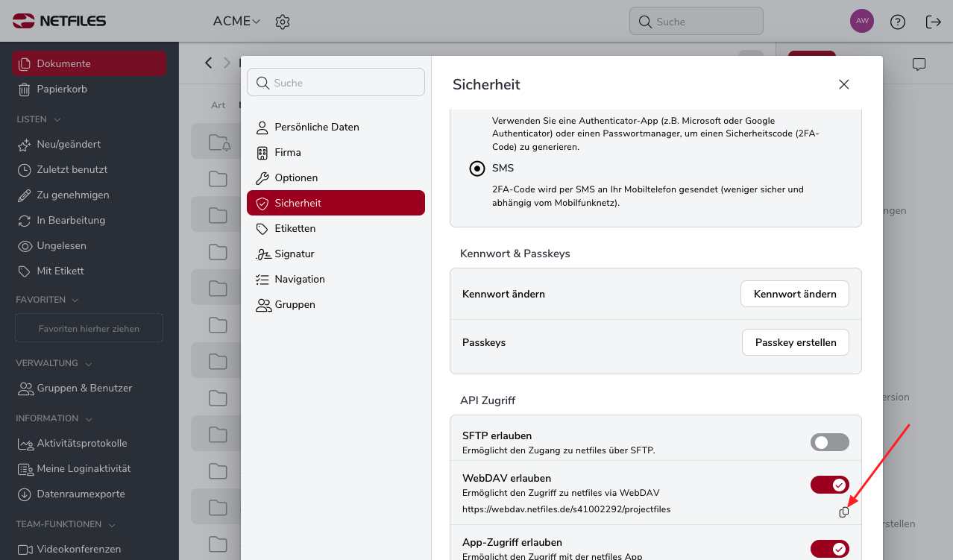Open the Dokumente section in the sidebar
Screen dimensions: 953x560
tap(89, 63)
